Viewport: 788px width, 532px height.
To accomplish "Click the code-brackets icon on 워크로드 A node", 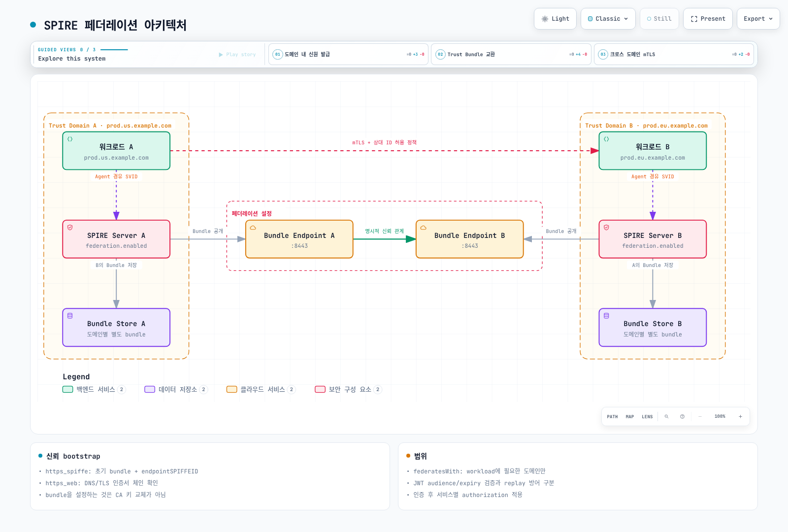I will click(x=70, y=139).
